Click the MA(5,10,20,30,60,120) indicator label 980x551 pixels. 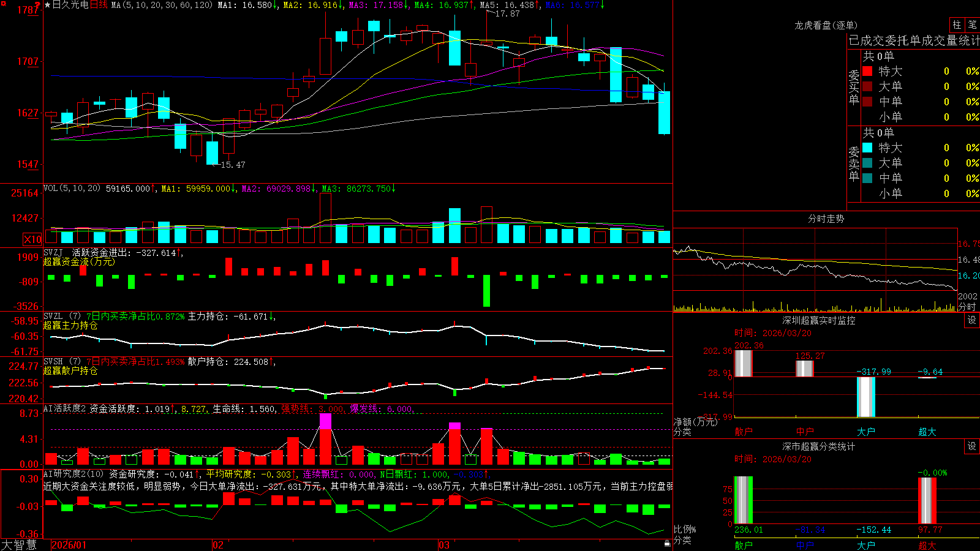(162, 5)
